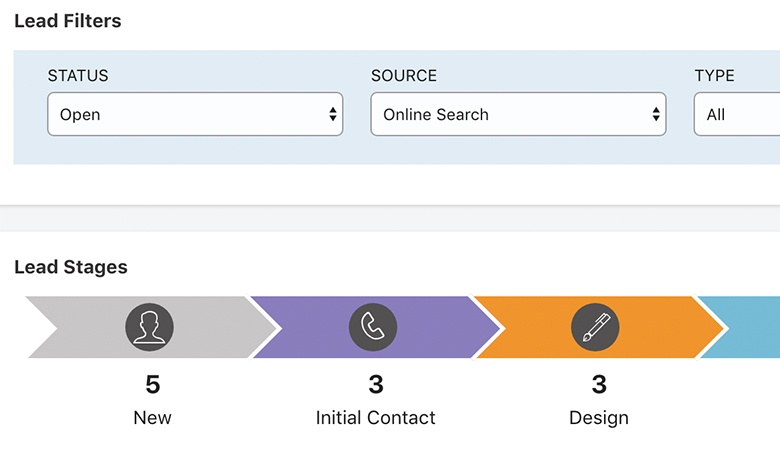Viewport: 780px width, 456px height.
Task: Click the pencil icon in Design stage
Action: (x=595, y=327)
